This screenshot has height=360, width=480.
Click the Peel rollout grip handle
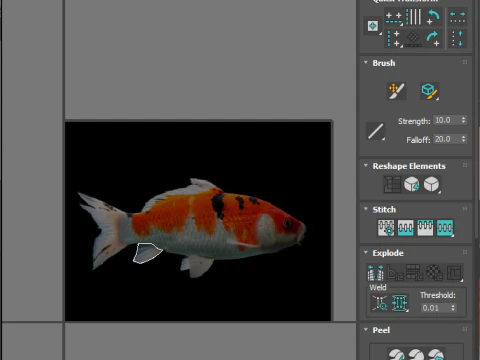(465, 329)
